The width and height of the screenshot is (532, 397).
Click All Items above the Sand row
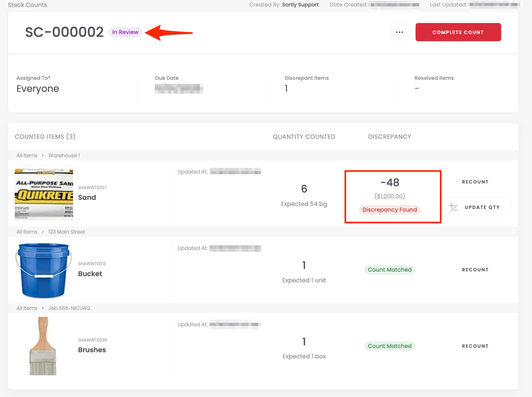point(27,155)
